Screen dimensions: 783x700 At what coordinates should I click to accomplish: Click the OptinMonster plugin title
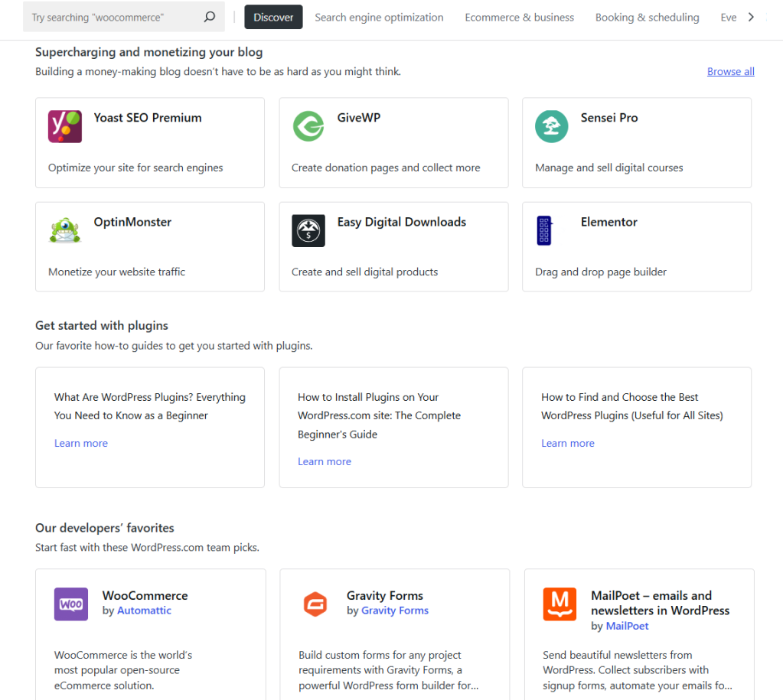pyautogui.click(x=132, y=222)
